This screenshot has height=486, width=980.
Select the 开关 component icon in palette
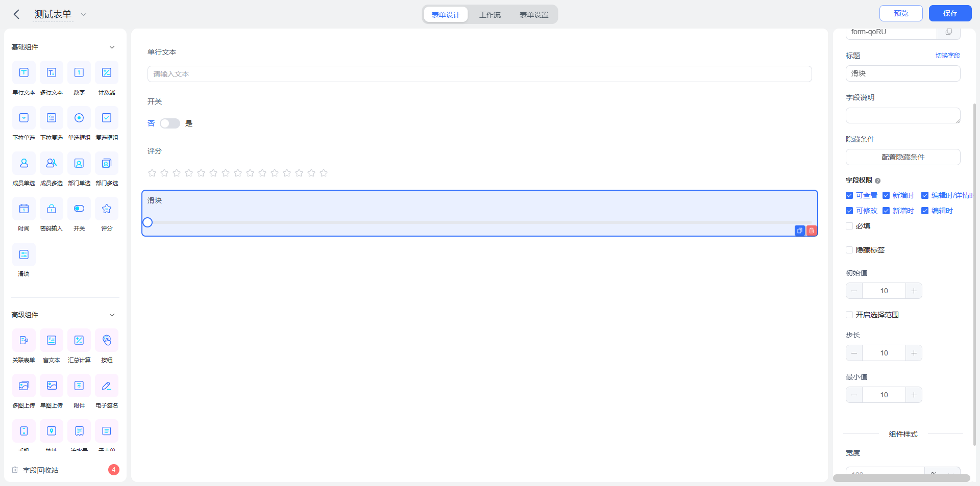(x=79, y=209)
